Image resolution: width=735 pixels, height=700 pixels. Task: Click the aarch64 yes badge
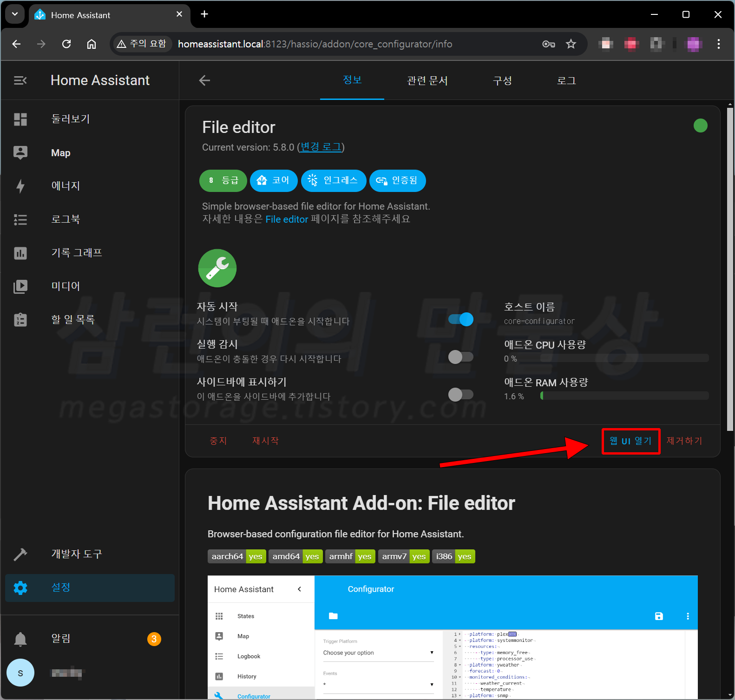pos(237,556)
